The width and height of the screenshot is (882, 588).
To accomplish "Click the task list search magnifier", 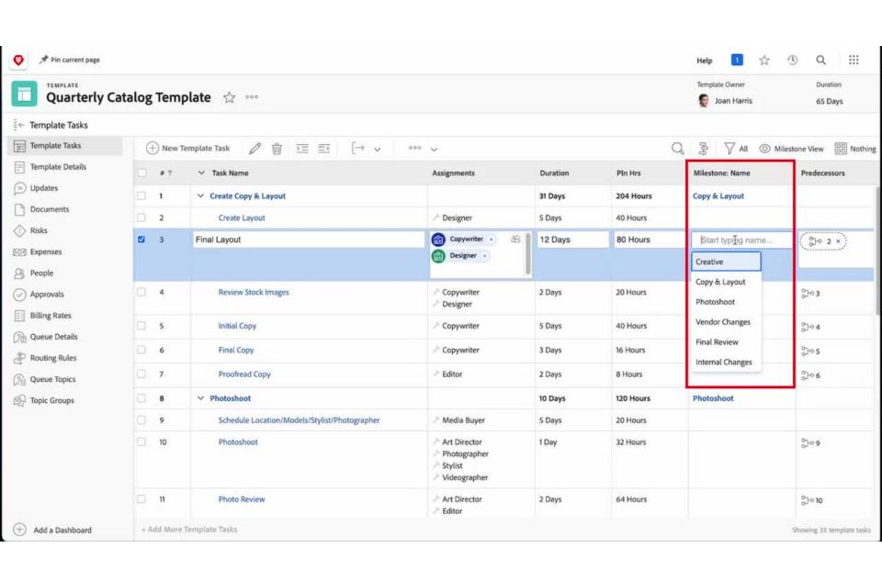I will point(678,148).
